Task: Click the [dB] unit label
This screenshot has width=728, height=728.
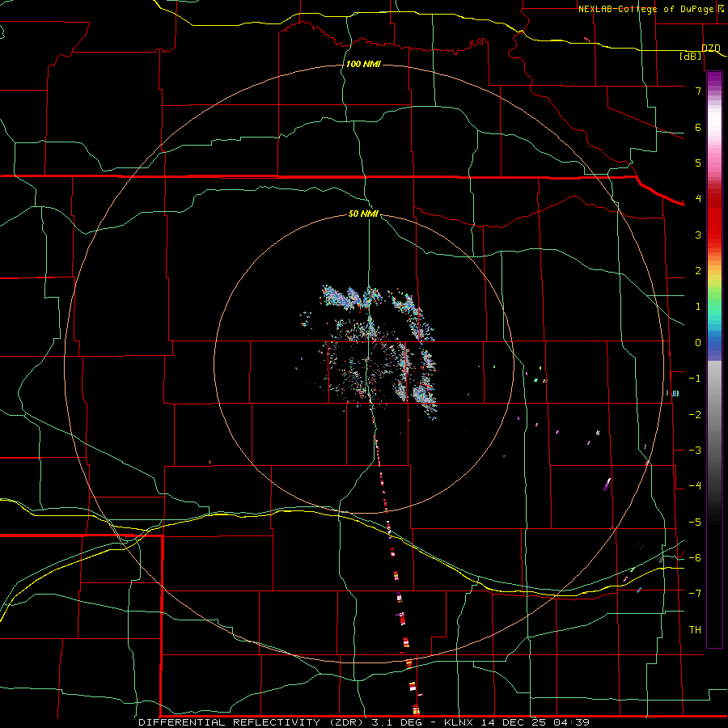Action: click(691, 57)
